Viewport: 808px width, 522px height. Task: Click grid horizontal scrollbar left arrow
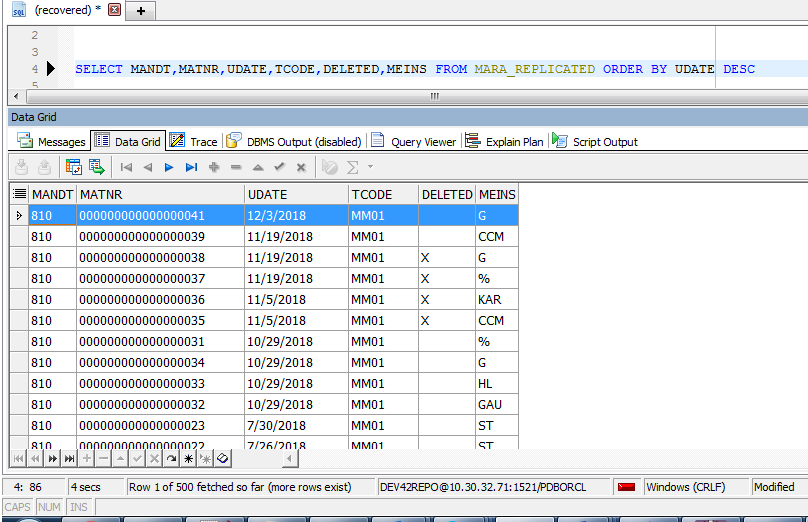pyautogui.click(x=290, y=459)
